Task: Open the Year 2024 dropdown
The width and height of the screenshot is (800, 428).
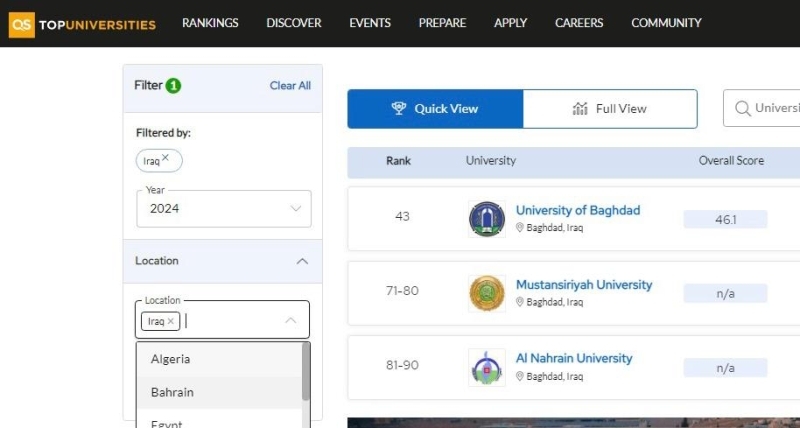Action: click(x=224, y=209)
